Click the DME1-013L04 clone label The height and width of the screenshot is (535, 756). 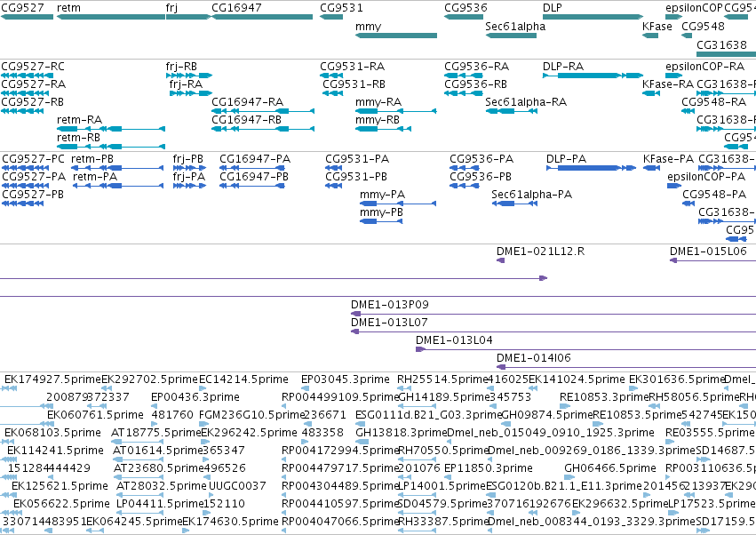[x=454, y=340]
